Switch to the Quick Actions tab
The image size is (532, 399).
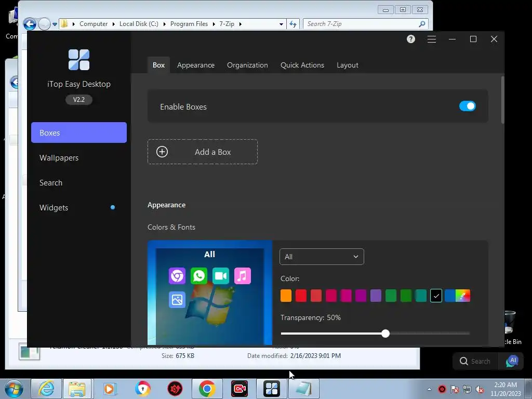click(302, 65)
